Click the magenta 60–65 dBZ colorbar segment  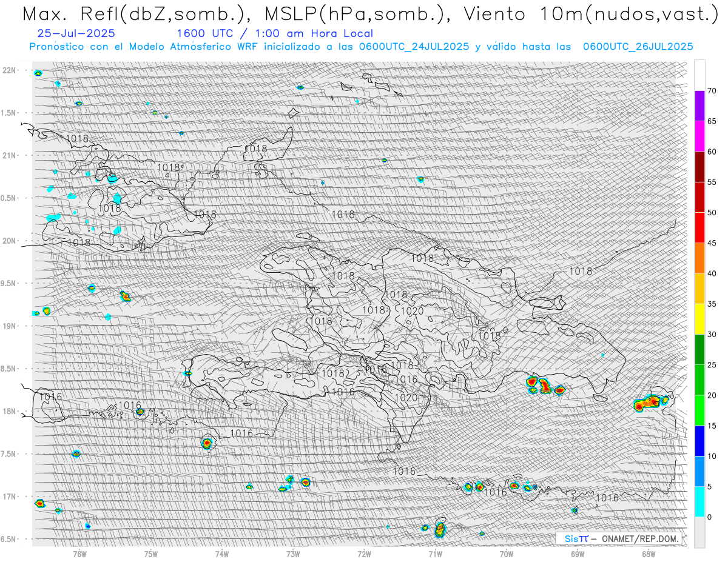[699, 136]
